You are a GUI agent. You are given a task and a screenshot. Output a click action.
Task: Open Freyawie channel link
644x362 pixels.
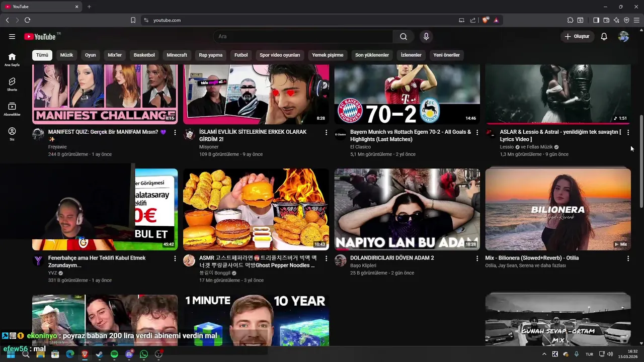57,147
